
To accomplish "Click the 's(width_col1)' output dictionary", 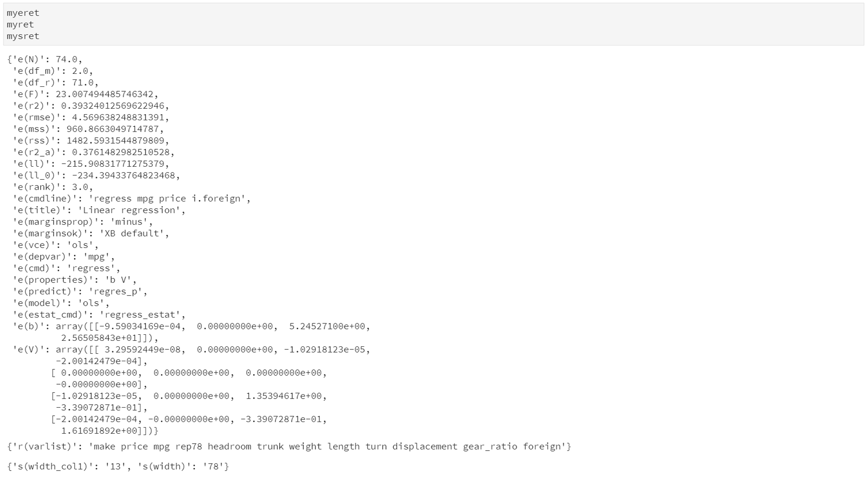I will (x=118, y=467).
